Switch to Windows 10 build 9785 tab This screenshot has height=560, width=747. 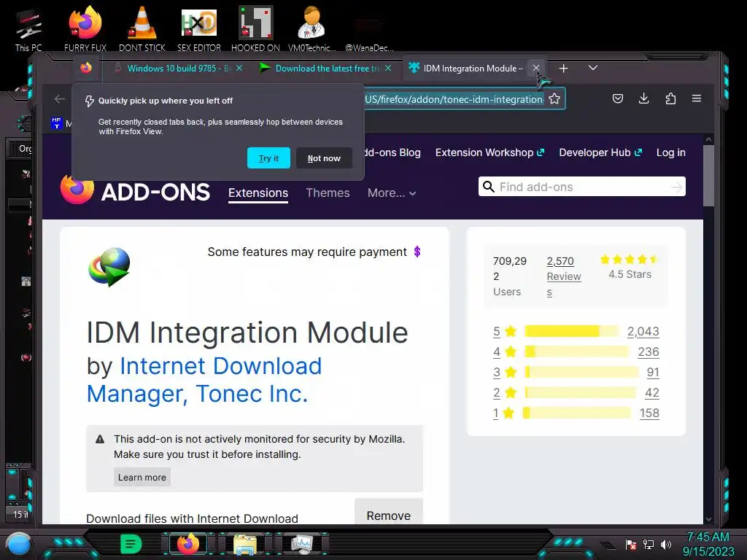click(x=172, y=68)
